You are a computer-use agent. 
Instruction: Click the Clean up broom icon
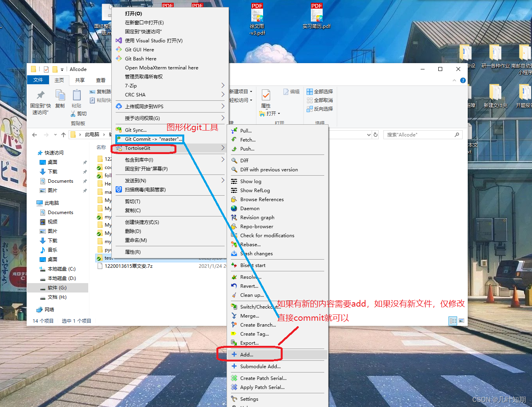click(x=234, y=295)
